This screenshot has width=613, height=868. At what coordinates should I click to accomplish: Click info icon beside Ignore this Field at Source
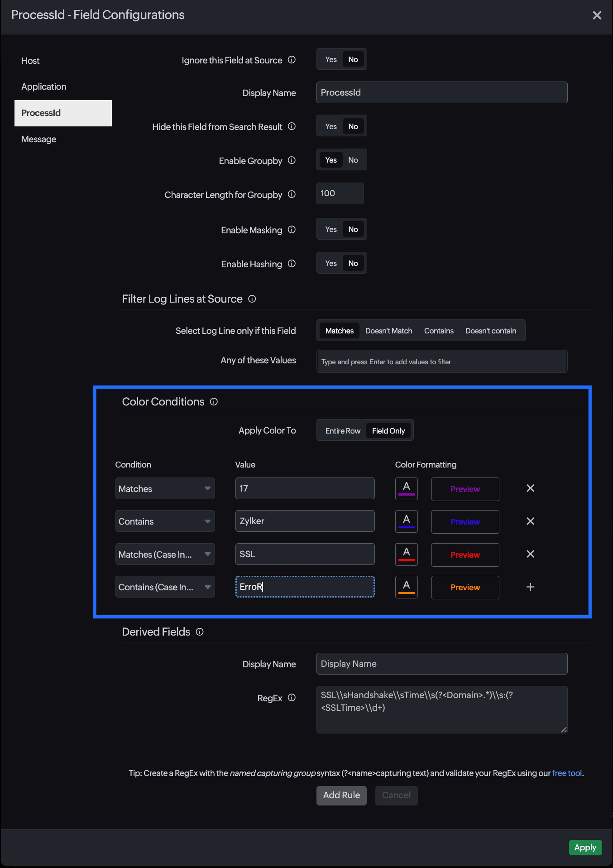292,60
